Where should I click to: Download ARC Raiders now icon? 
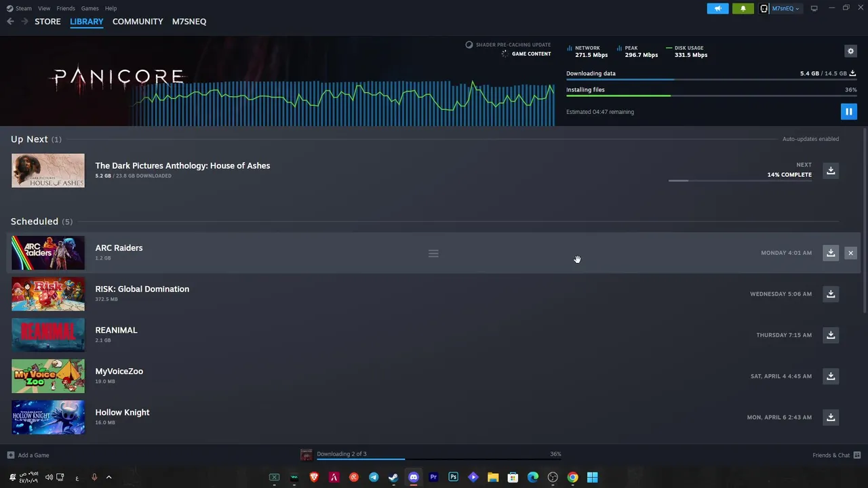point(831,253)
